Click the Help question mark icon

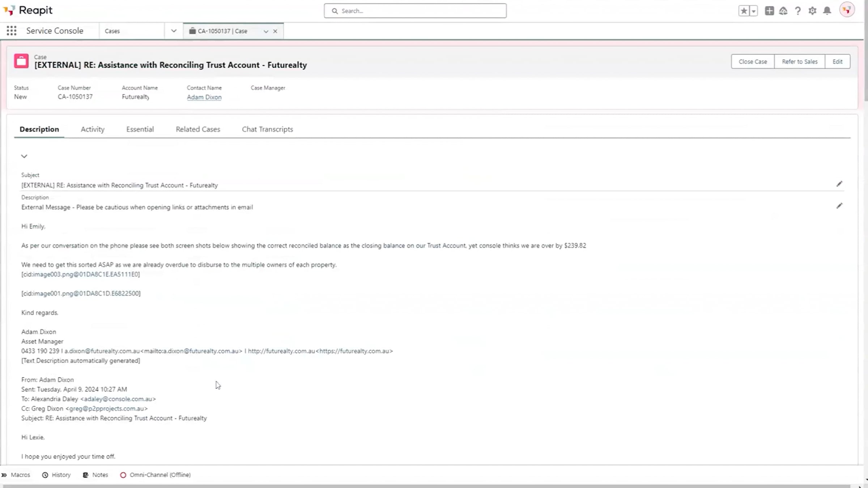[x=797, y=11]
